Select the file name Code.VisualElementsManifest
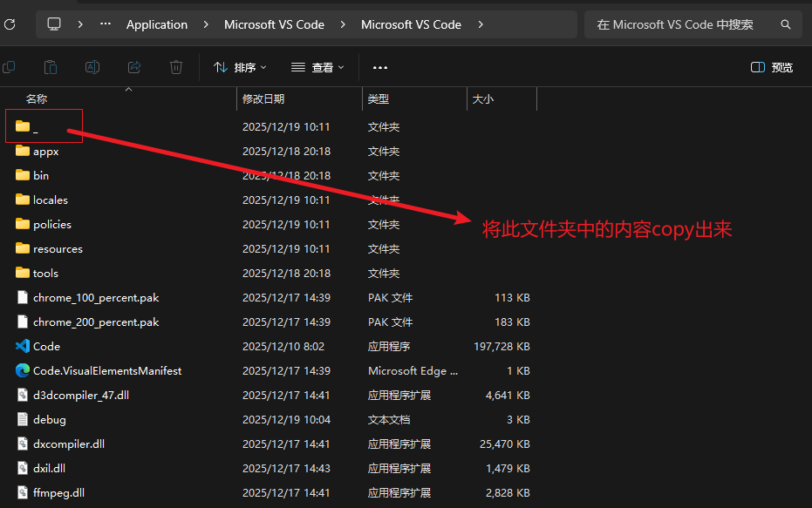 (107, 371)
